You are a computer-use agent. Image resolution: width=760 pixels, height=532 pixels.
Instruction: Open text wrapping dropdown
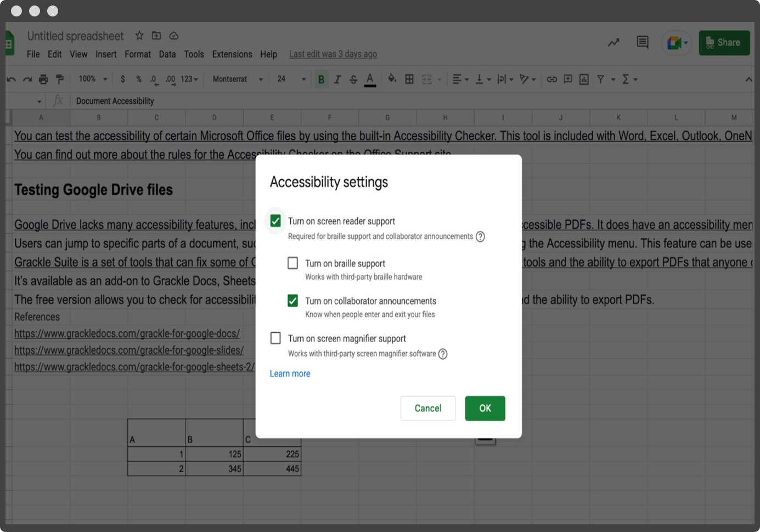tap(505, 79)
